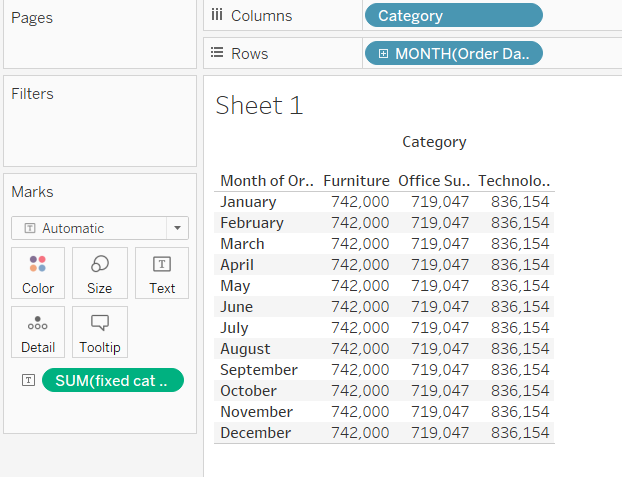Open the Automatic mark type dropdown

(x=178, y=228)
